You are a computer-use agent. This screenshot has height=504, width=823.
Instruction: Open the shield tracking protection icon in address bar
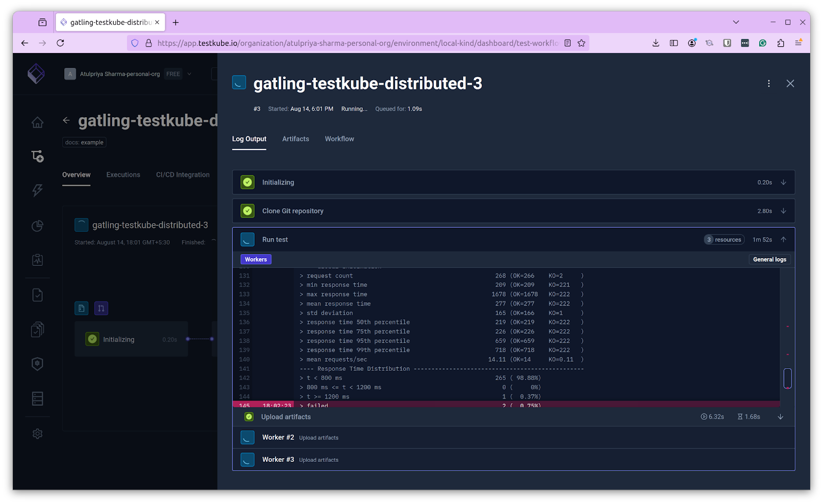pos(135,43)
